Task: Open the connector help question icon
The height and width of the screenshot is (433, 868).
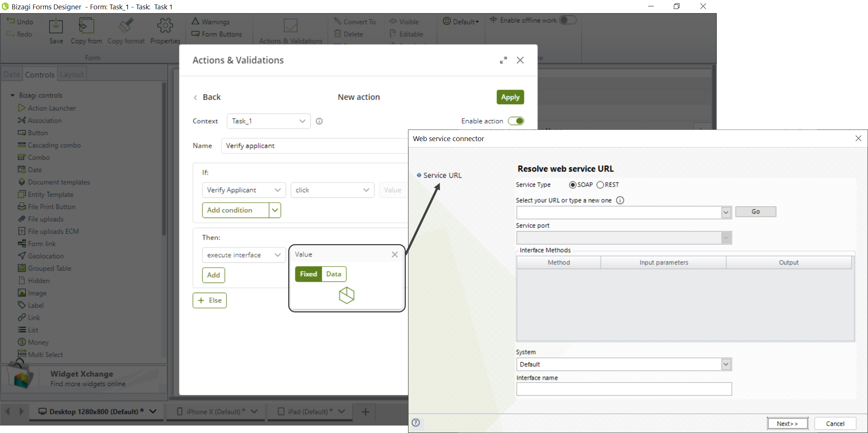Action: point(416,423)
